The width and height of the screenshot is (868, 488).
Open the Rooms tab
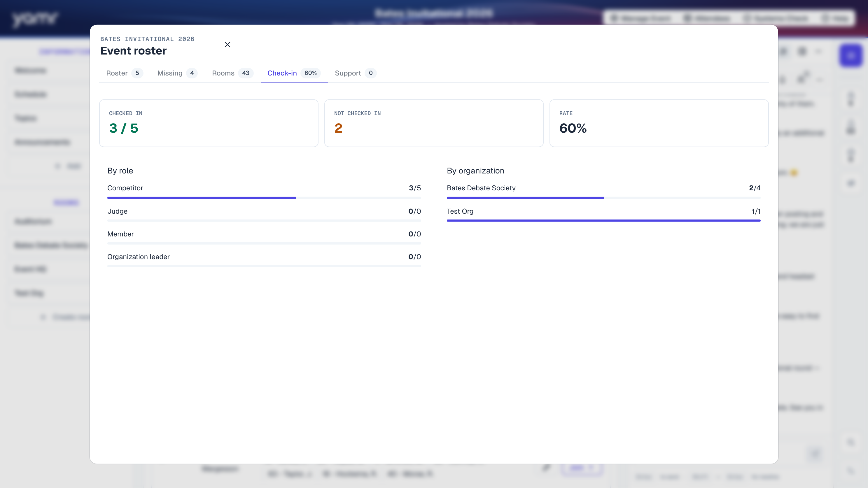[x=232, y=73]
